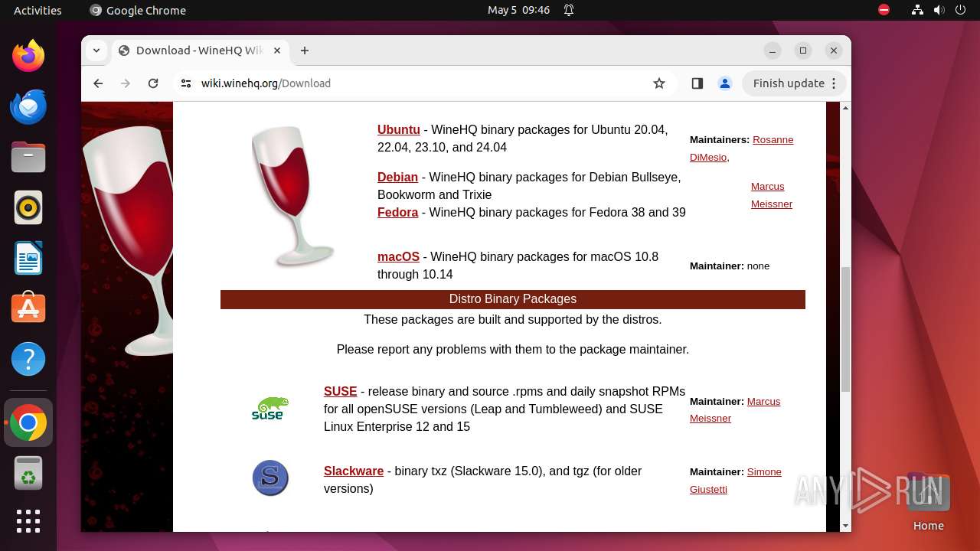Open Ubuntu Software store icon
Image resolution: width=980 pixels, height=551 pixels.
(x=28, y=308)
